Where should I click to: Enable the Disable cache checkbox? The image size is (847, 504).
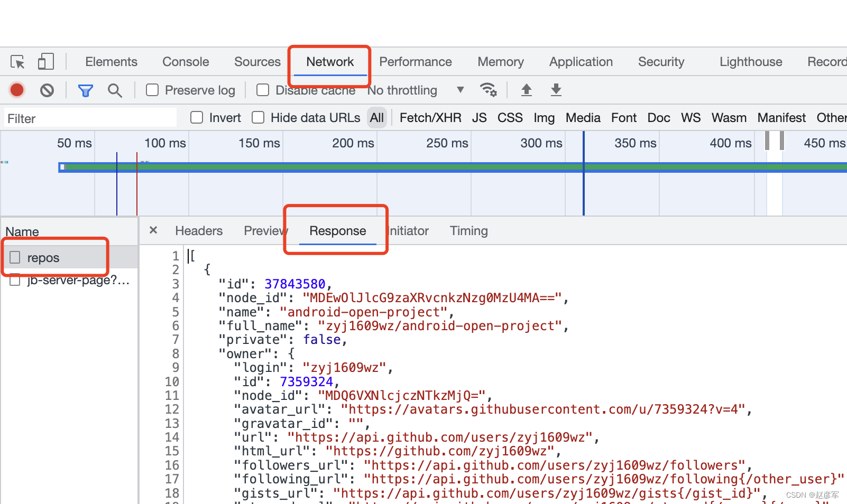[263, 90]
